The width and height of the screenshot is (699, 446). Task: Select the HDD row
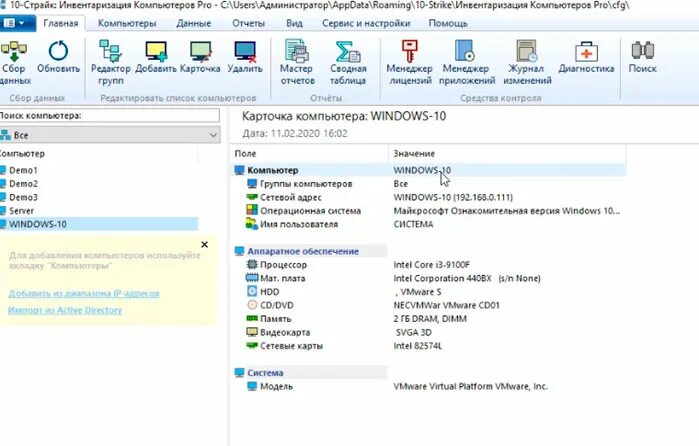[x=430, y=292]
